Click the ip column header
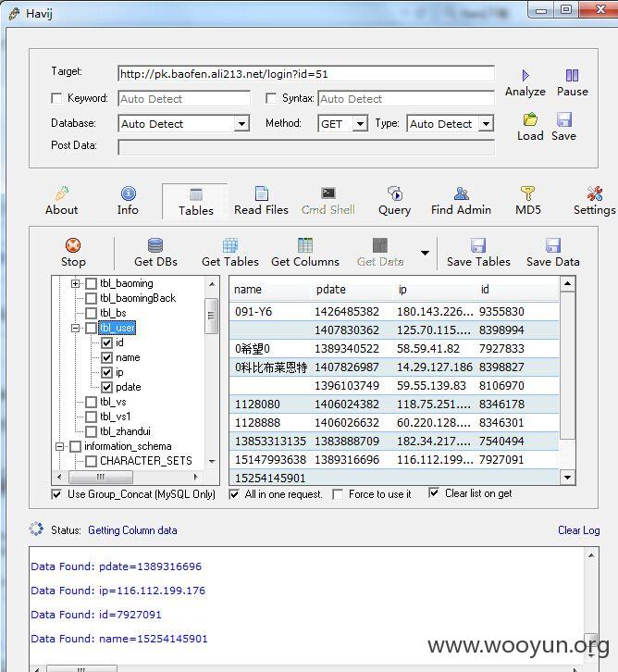The height and width of the screenshot is (672, 618). pyautogui.click(x=433, y=290)
